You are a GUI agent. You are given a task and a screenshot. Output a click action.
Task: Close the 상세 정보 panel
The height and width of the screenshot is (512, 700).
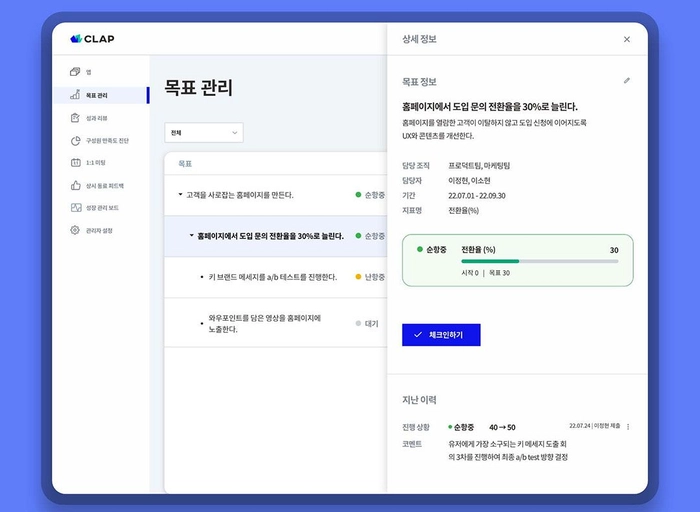point(627,39)
